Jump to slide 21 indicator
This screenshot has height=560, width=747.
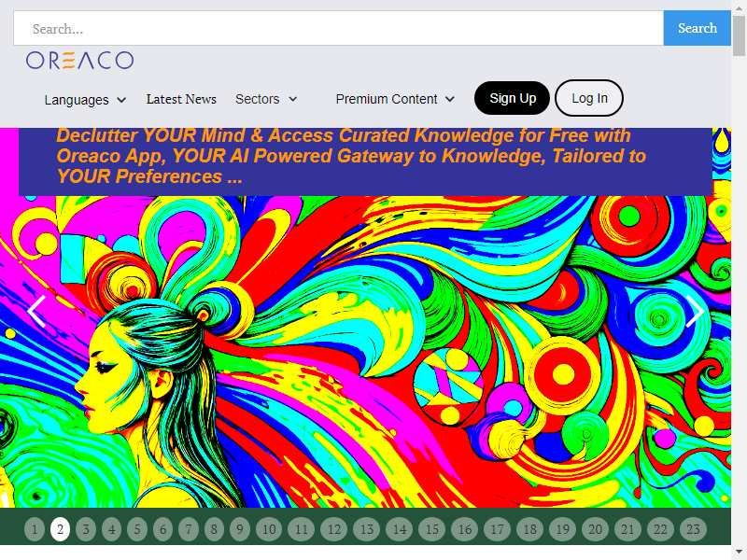[627, 529]
